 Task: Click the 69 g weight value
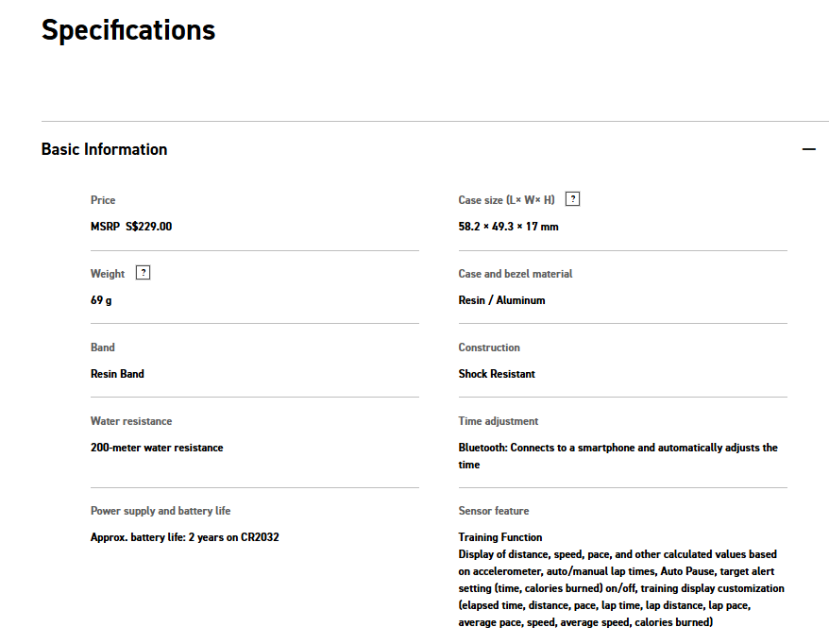[102, 300]
